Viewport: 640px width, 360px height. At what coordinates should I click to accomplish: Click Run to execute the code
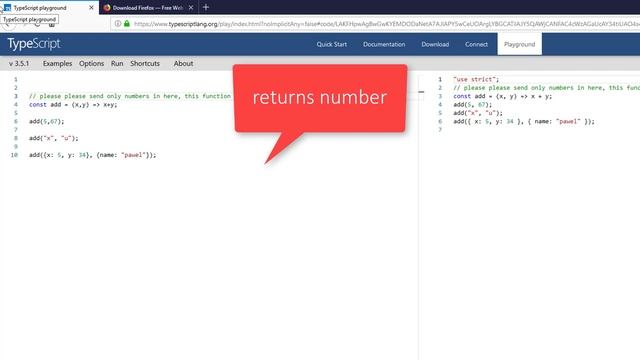click(x=117, y=64)
